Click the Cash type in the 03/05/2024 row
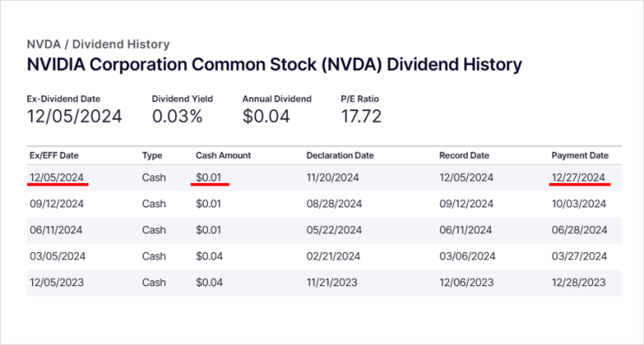644x345 pixels. coord(154,257)
